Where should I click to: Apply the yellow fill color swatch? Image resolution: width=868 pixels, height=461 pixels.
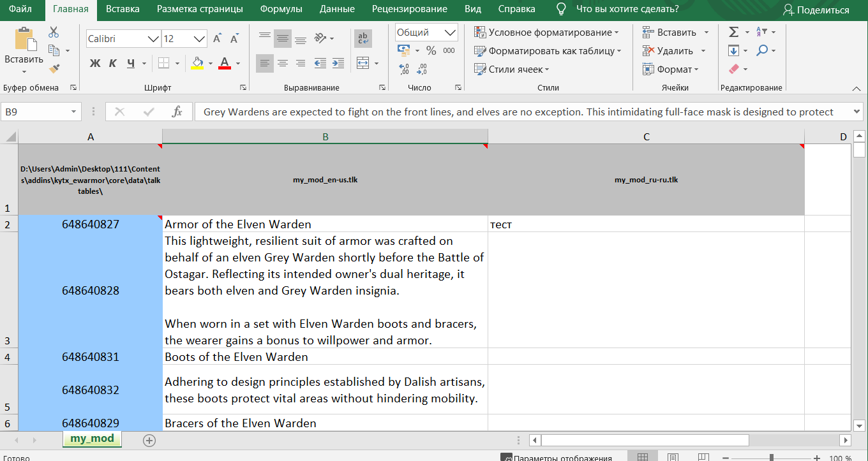coord(197,63)
